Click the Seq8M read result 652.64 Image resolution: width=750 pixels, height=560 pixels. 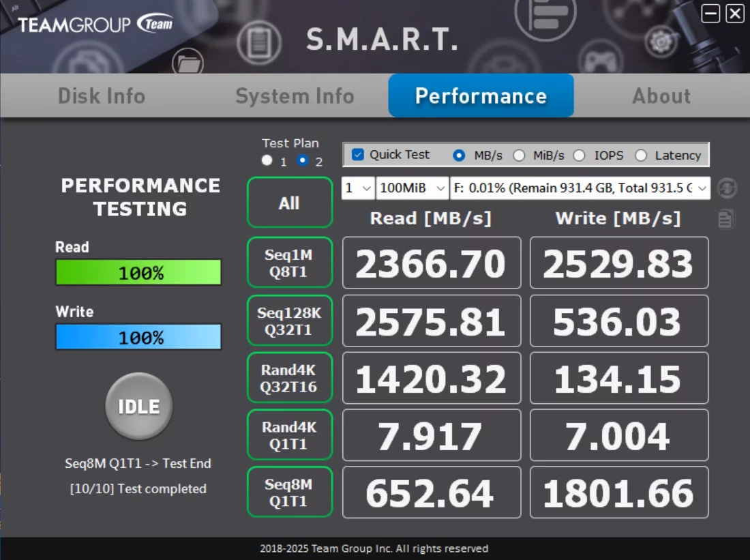(432, 492)
